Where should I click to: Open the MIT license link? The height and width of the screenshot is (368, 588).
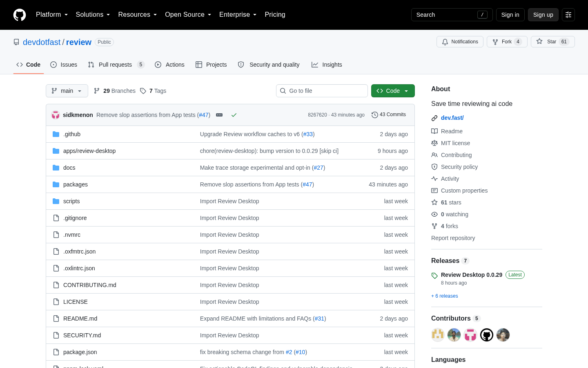455,143
